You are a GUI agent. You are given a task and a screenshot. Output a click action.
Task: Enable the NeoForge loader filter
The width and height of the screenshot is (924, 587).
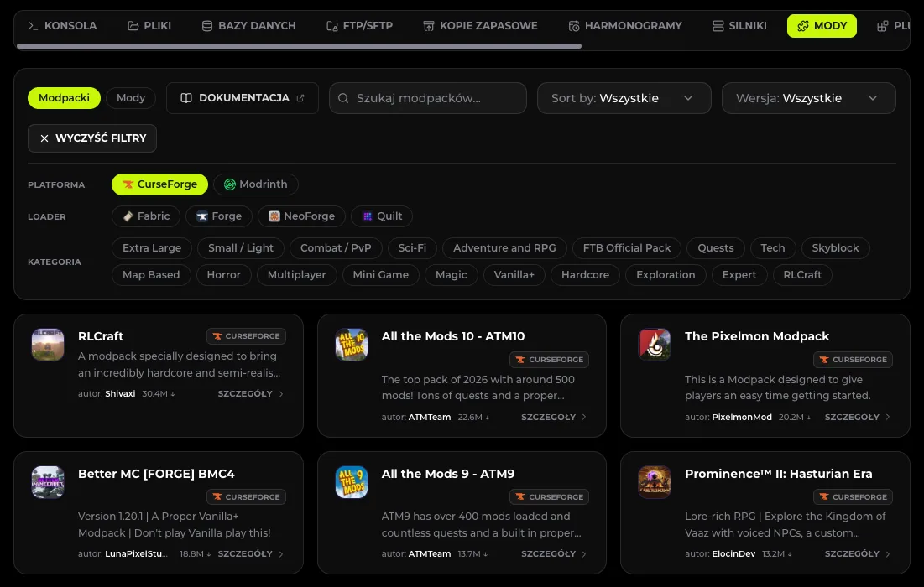[x=302, y=216]
